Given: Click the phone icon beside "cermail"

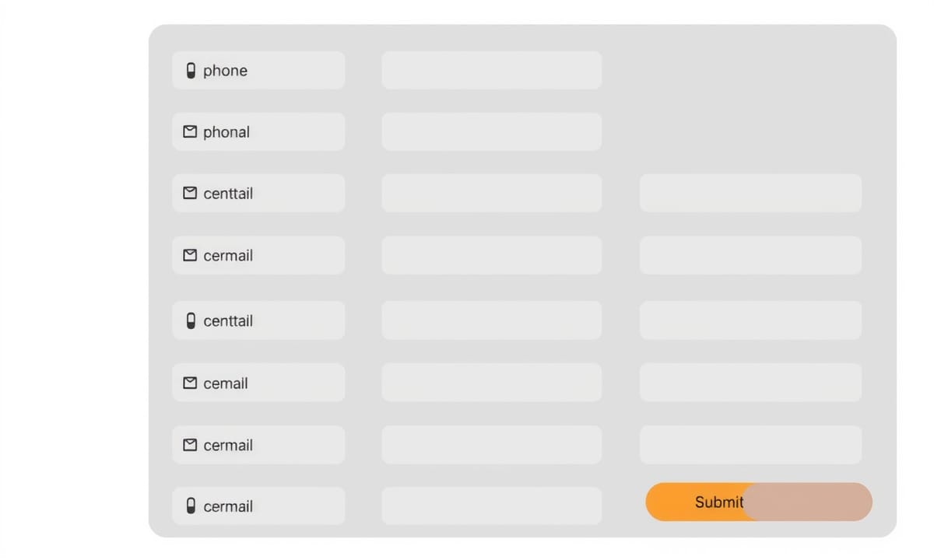Looking at the screenshot, I should tap(191, 506).
